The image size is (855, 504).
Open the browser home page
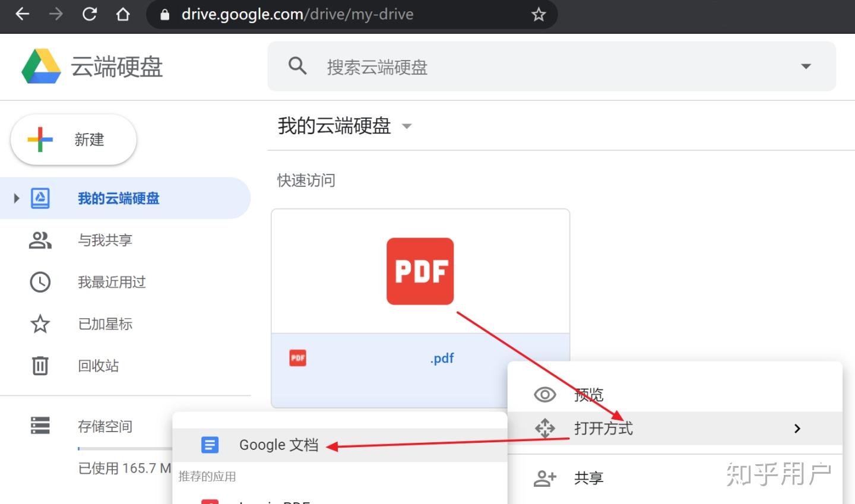(x=123, y=14)
